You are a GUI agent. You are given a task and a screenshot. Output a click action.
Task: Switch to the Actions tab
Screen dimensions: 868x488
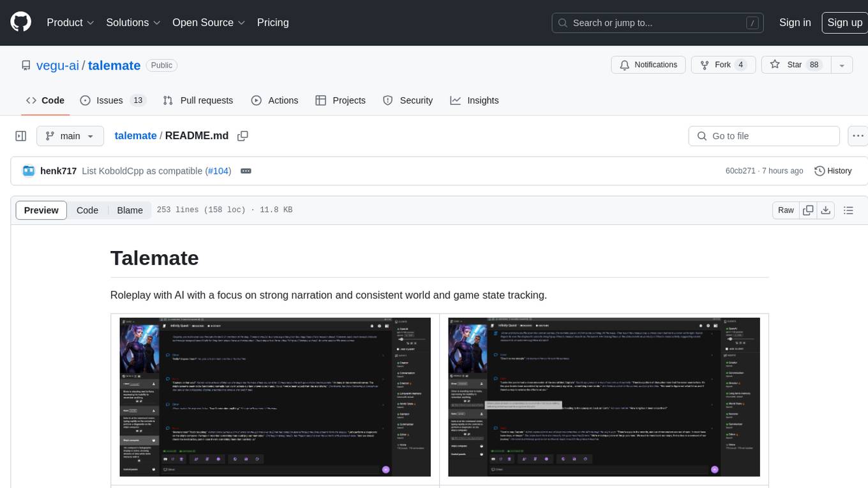(275, 100)
